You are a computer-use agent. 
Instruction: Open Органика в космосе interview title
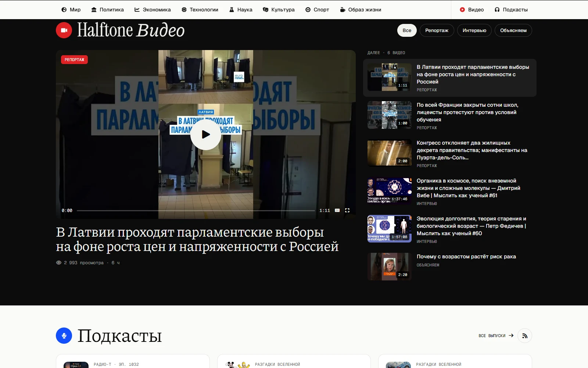[469, 188]
